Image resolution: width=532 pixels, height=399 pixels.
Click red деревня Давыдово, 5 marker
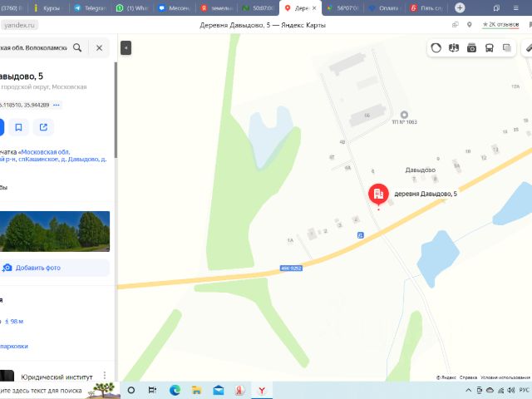tap(378, 194)
